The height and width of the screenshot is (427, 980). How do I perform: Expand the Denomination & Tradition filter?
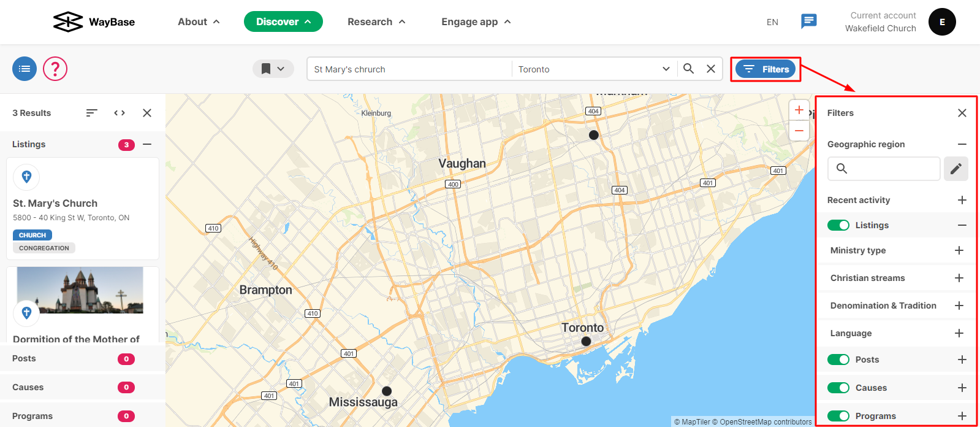tap(959, 306)
